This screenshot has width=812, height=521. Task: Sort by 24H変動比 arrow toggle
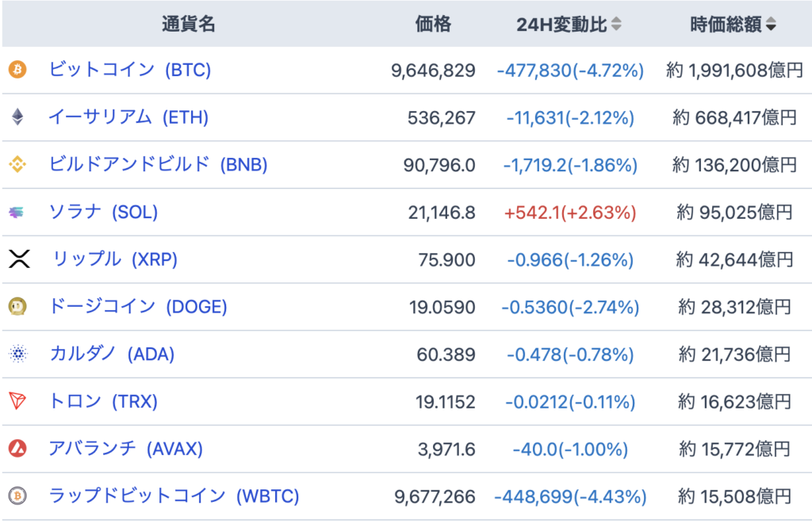(616, 25)
